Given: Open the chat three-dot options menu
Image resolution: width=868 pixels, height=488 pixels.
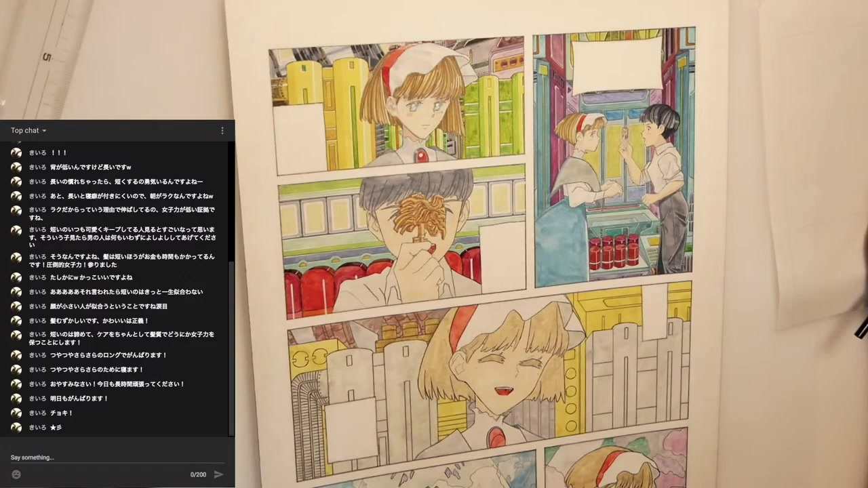Looking at the screenshot, I should coord(222,131).
